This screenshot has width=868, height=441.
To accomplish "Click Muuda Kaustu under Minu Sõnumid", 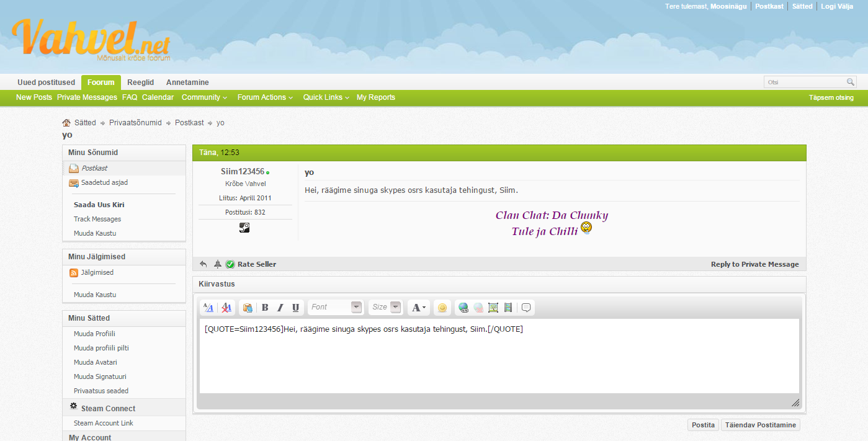I will point(95,233).
